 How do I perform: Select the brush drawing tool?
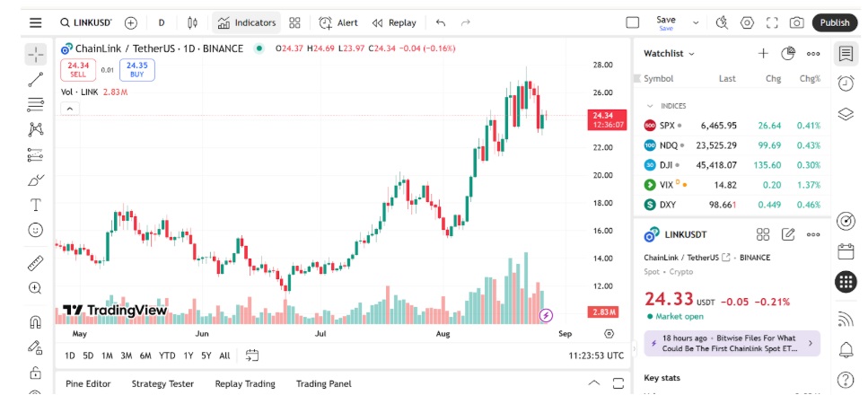click(x=35, y=180)
